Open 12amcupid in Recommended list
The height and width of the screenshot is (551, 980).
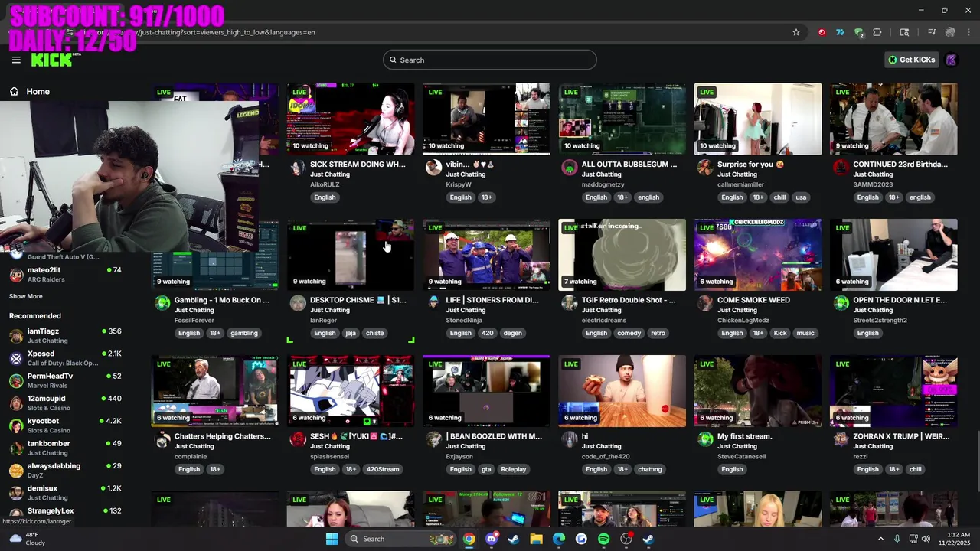65,403
